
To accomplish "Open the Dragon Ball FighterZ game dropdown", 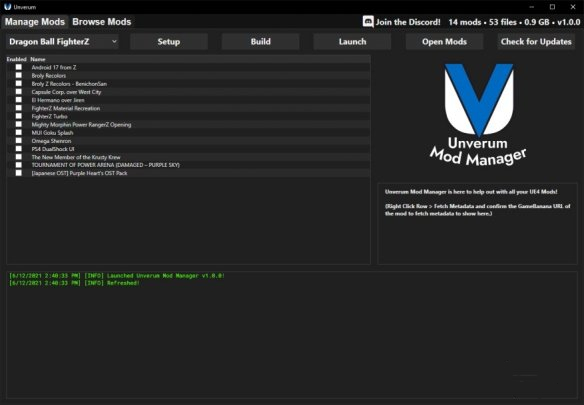I will (x=62, y=41).
